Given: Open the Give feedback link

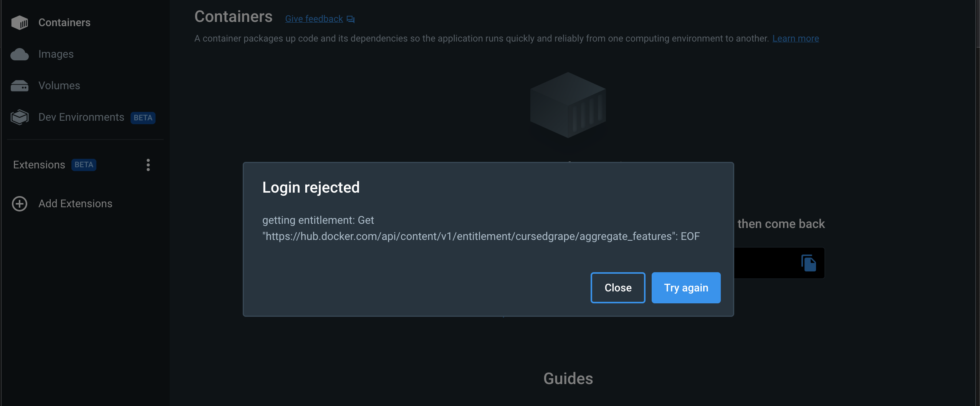Looking at the screenshot, I should [314, 19].
